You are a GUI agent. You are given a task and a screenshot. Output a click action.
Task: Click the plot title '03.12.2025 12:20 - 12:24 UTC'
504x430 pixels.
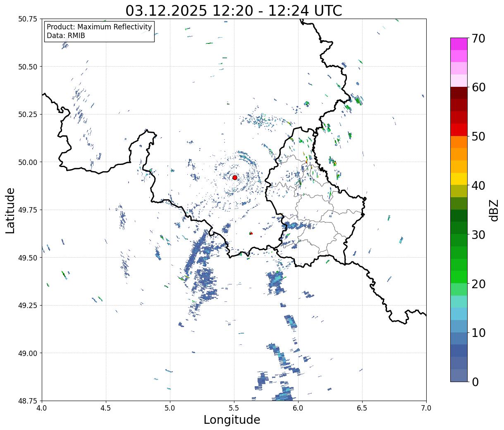(x=234, y=10)
